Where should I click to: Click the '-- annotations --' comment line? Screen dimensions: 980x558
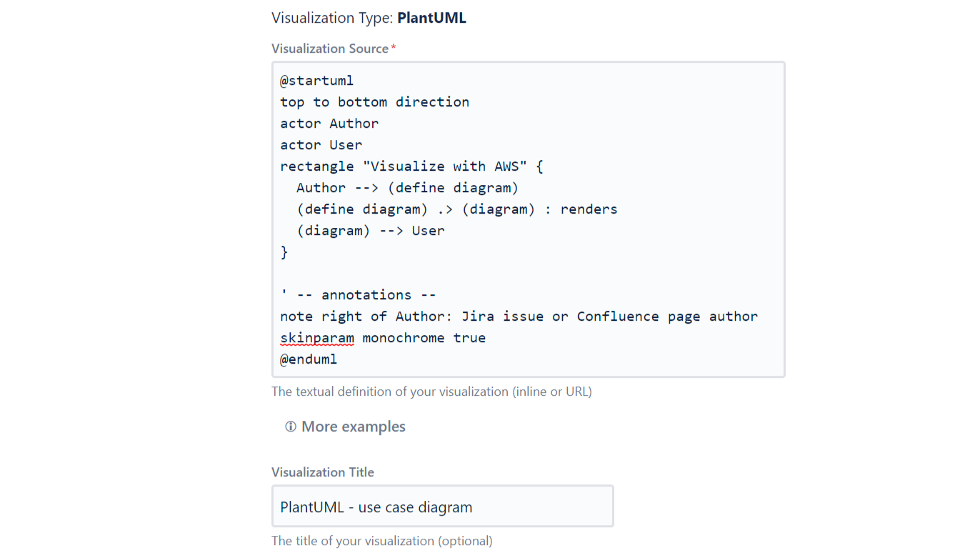point(358,295)
